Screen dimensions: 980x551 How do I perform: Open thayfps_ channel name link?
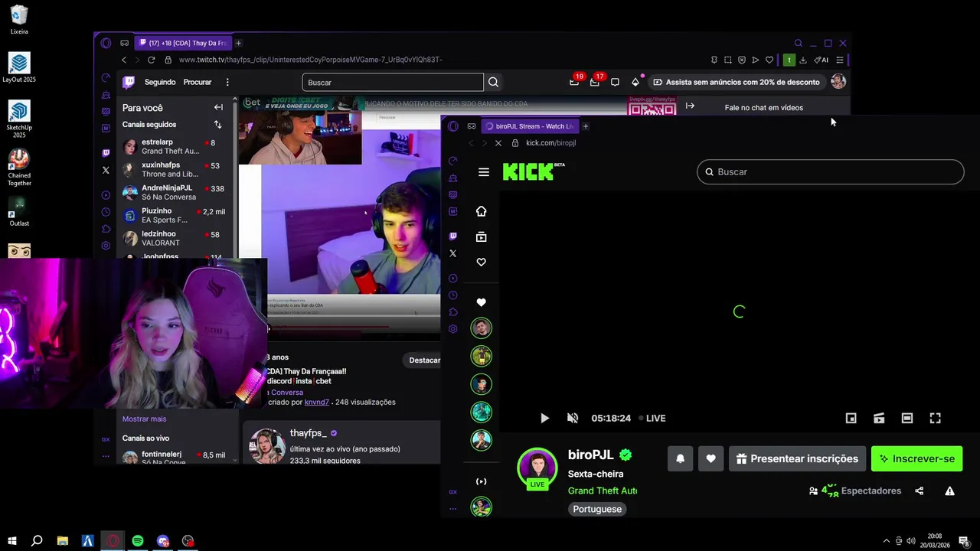click(309, 433)
